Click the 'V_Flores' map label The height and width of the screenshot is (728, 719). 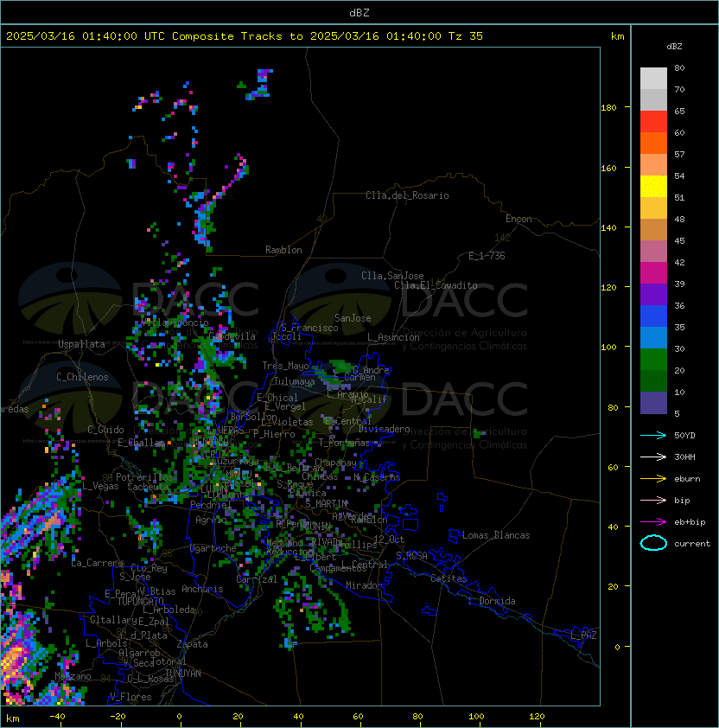130,697
